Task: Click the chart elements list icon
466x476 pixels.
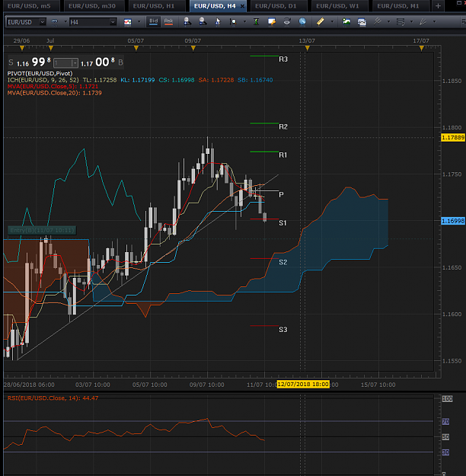Action: click(401, 22)
